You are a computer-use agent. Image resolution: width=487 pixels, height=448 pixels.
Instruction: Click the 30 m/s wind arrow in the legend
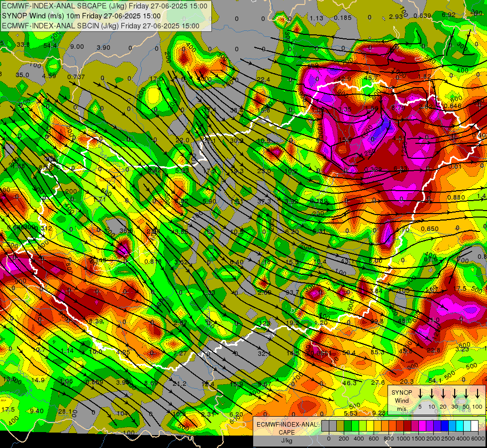(x=455, y=394)
